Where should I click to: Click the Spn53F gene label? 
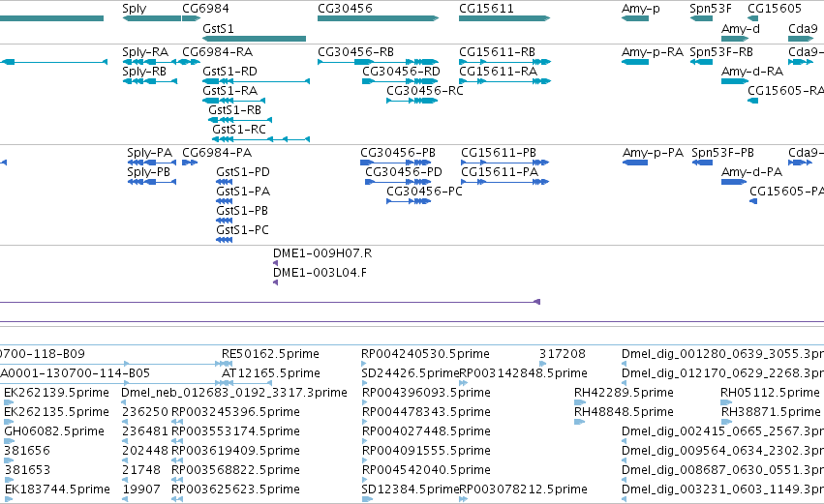pos(711,9)
